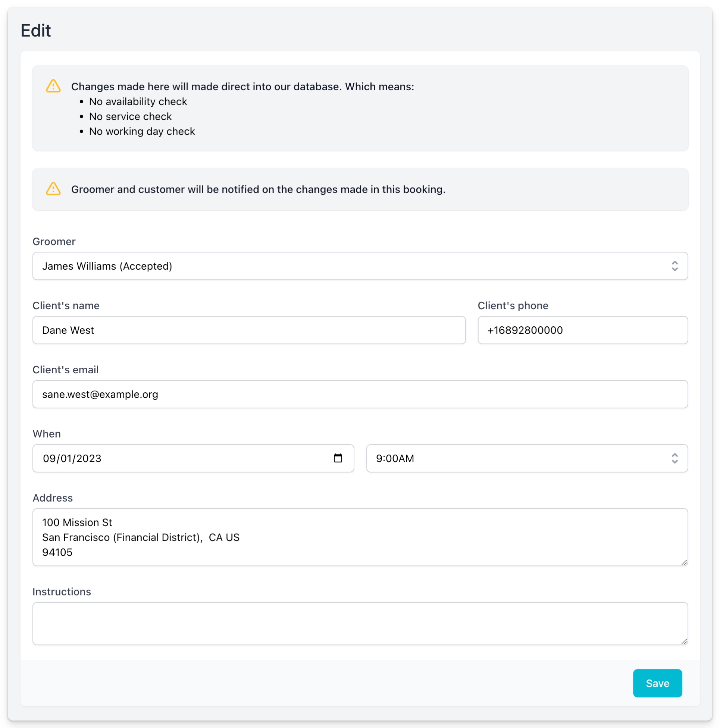Open the calendar date picker icon
The height and width of the screenshot is (728, 720).
(338, 458)
